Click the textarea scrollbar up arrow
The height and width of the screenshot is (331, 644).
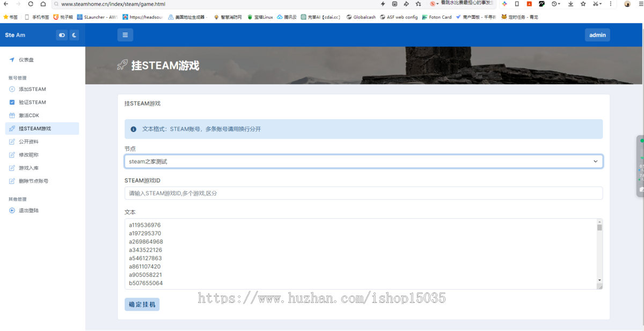[599, 221]
